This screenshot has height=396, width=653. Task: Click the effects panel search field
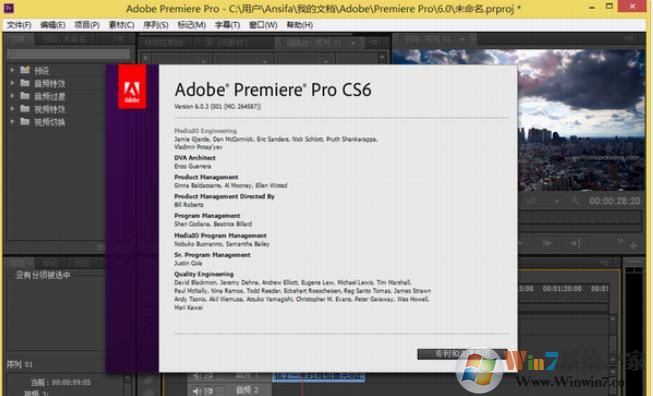69,54
